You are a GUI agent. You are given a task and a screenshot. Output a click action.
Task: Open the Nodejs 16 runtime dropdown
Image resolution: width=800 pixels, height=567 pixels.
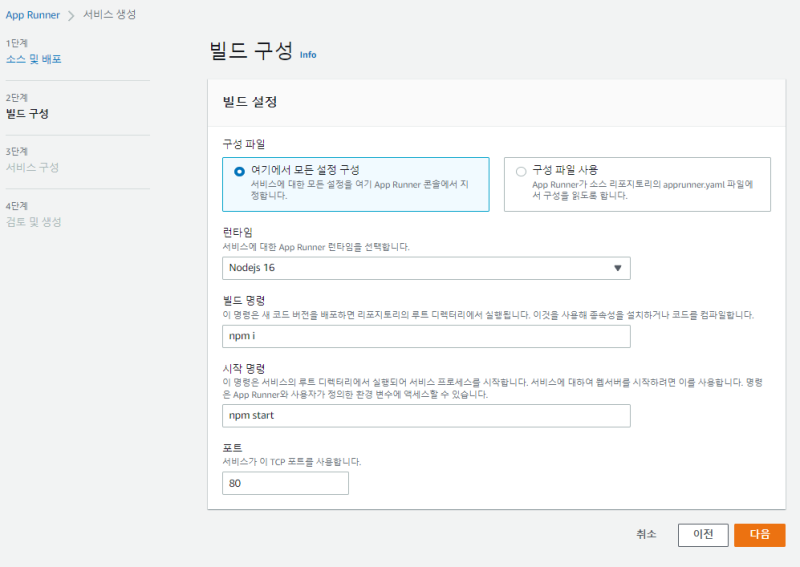pos(425,268)
